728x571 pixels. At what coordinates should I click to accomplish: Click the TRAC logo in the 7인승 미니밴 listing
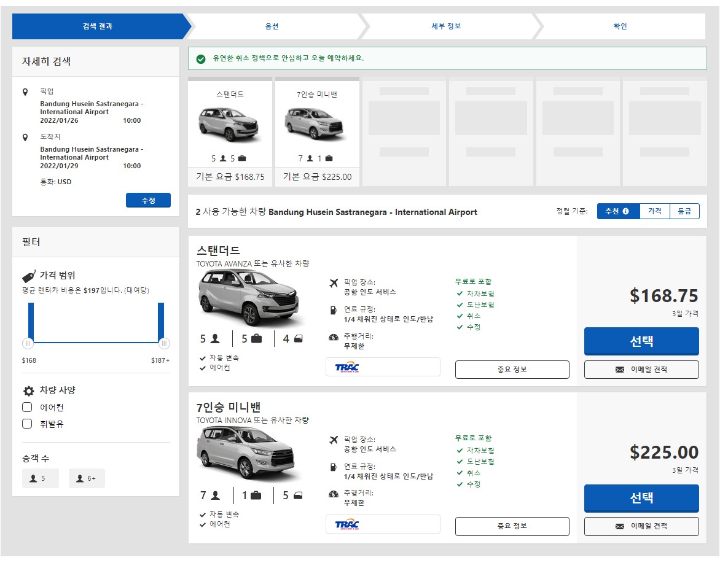(347, 524)
